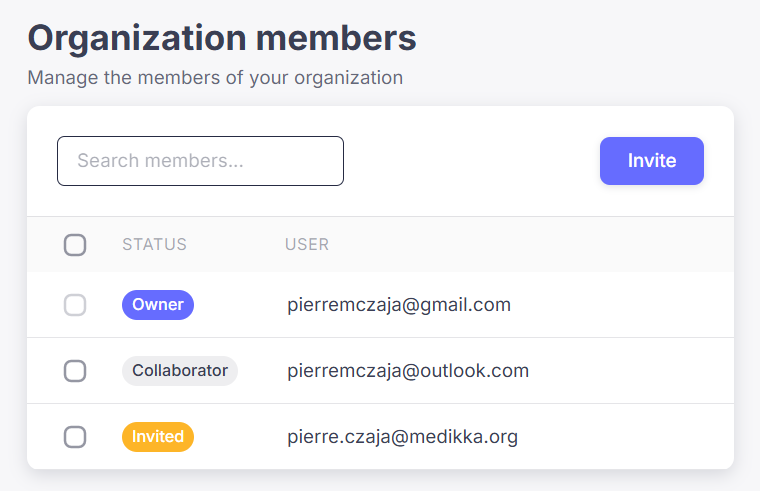The image size is (760, 491).
Task: Click the gray Collaborator status badge
Action: (x=180, y=371)
